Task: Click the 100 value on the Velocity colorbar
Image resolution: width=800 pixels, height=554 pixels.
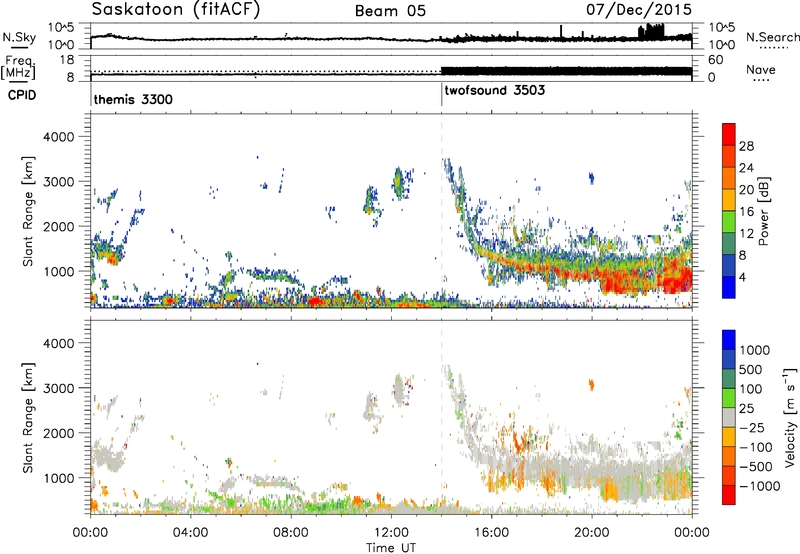Action: pyautogui.click(x=751, y=389)
